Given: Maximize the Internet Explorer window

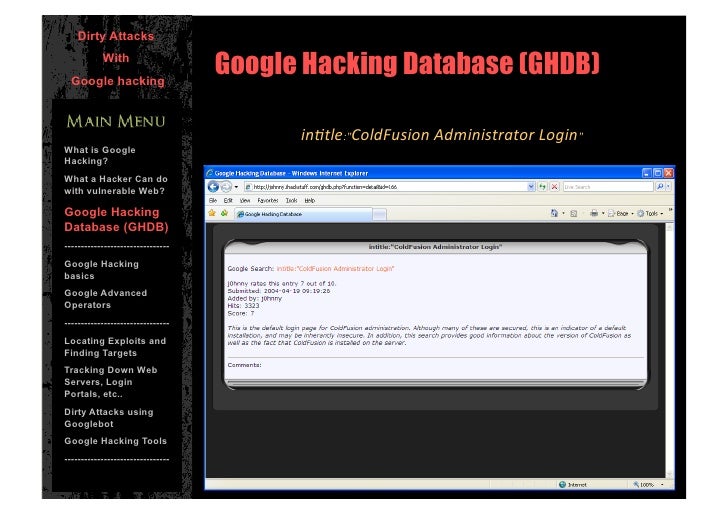Looking at the screenshot, I should tap(657, 173).
